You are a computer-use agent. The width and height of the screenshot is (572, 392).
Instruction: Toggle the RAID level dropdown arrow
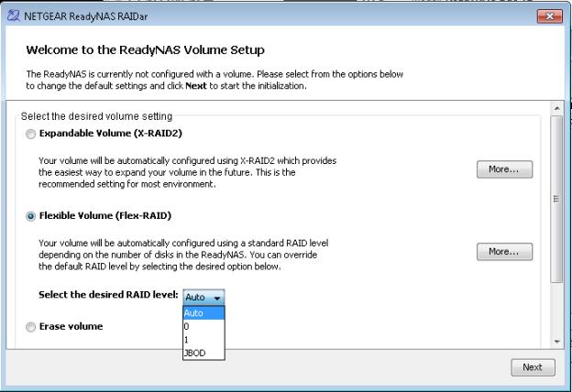[217, 298]
